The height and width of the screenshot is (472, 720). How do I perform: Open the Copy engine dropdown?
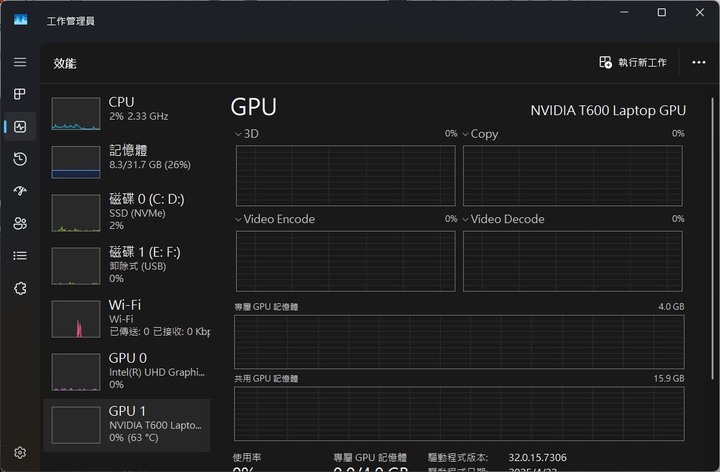click(480, 134)
